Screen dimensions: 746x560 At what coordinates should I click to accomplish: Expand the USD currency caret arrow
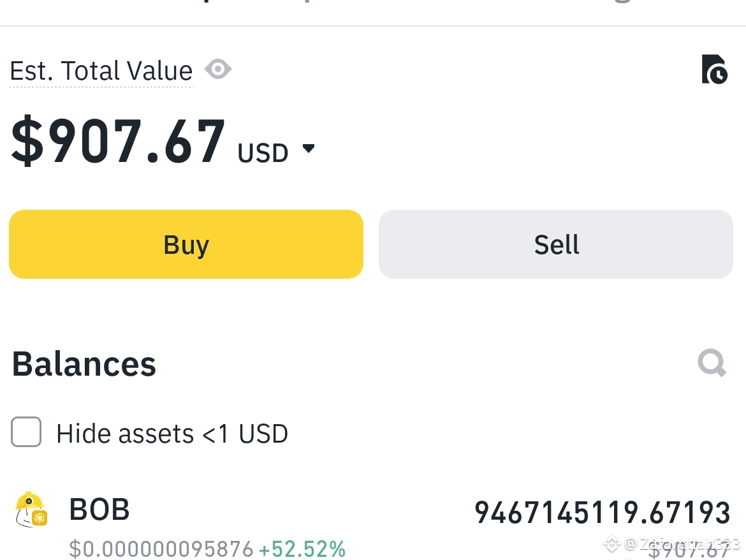[x=309, y=149]
